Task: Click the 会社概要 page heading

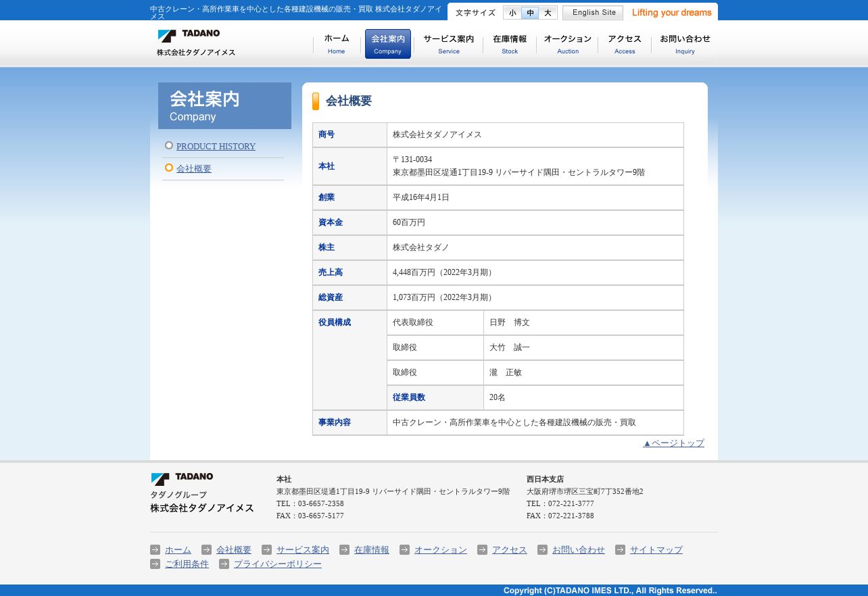Action: click(349, 101)
